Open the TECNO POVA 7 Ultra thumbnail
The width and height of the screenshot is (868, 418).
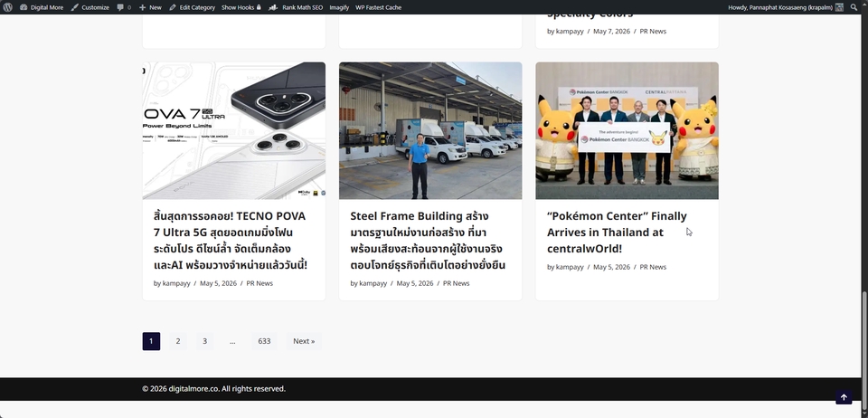[x=234, y=130]
